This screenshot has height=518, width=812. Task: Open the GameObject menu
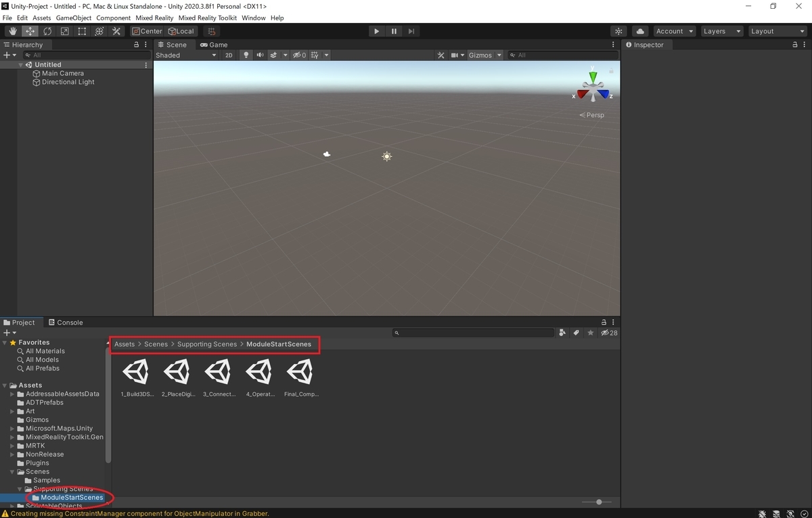pos(73,18)
